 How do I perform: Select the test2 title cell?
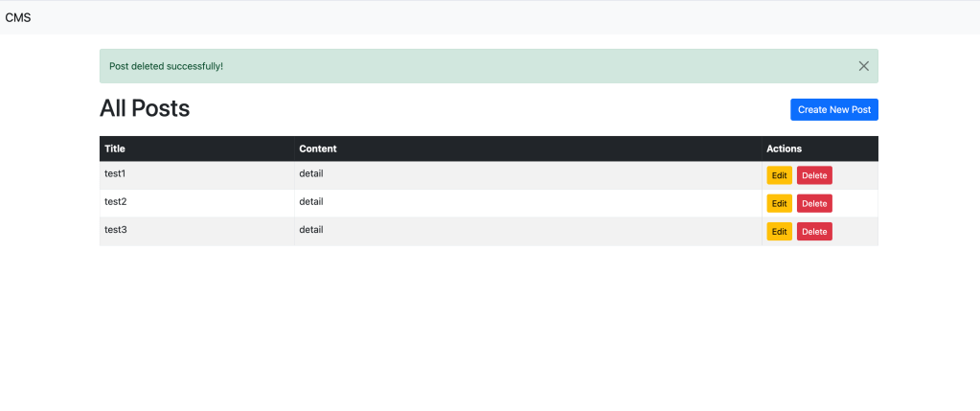click(x=115, y=202)
